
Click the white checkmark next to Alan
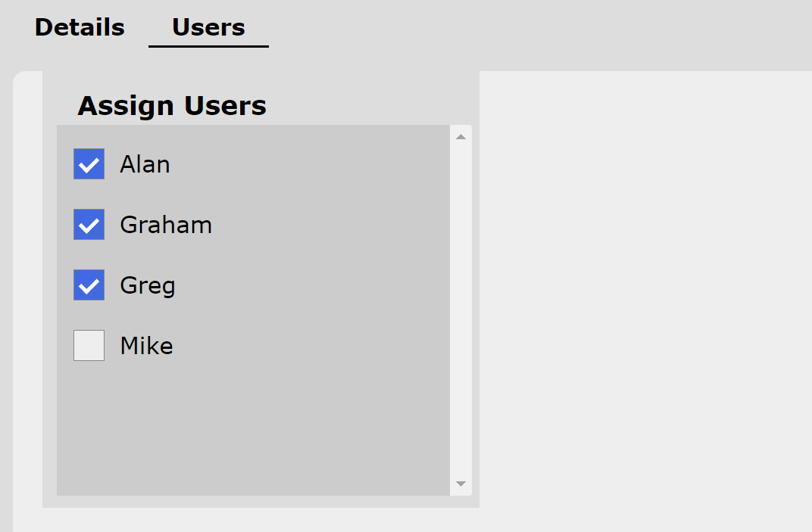point(89,165)
